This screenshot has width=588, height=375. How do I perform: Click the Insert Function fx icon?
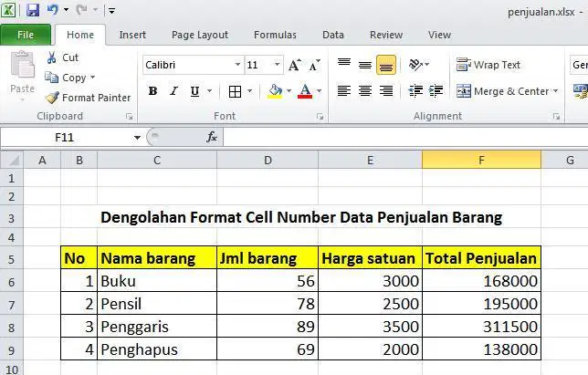click(212, 137)
